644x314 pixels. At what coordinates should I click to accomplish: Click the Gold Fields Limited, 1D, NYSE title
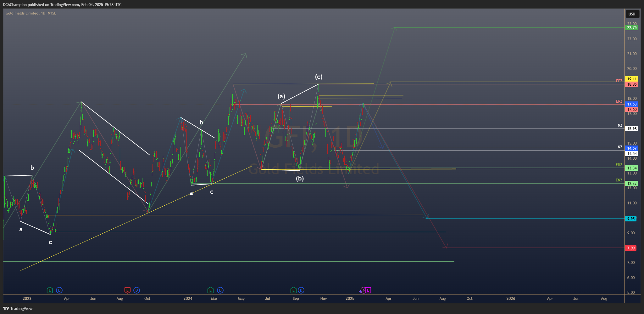(31, 13)
